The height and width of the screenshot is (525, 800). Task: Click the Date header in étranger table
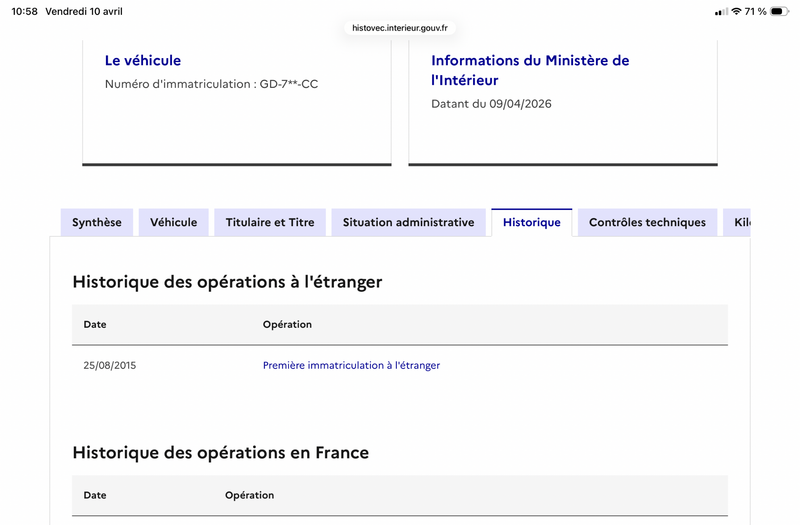click(95, 324)
